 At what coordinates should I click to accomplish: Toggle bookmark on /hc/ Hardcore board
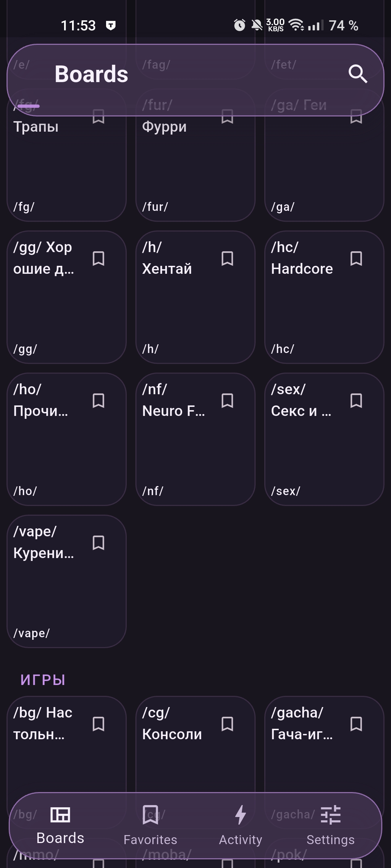(356, 259)
